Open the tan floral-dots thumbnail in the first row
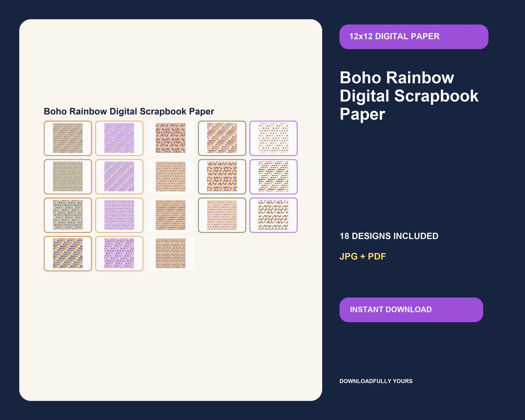Viewport: 525px width, 420px height. pyautogui.click(x=170, y=138)
